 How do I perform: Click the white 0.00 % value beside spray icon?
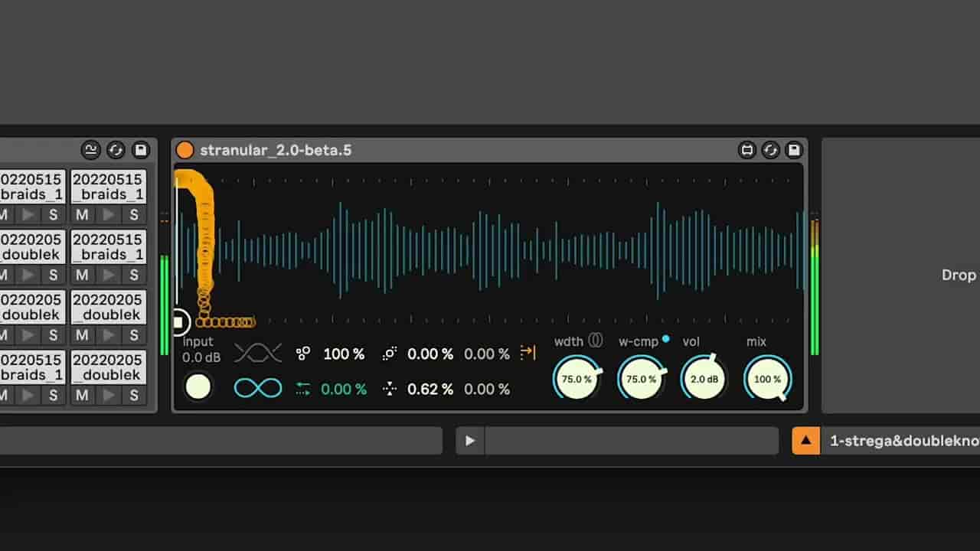[x=430, y=354]
